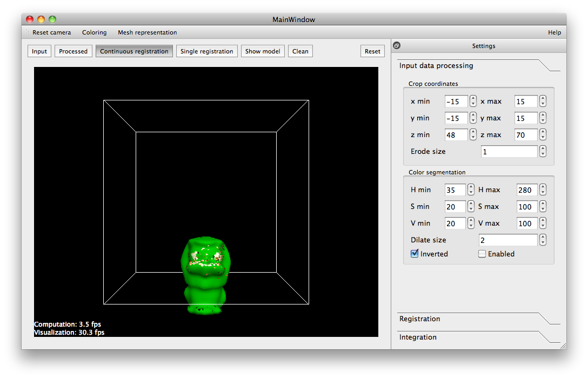Click the H max value field
Screen dimensions: 588x379
(527, 190)
